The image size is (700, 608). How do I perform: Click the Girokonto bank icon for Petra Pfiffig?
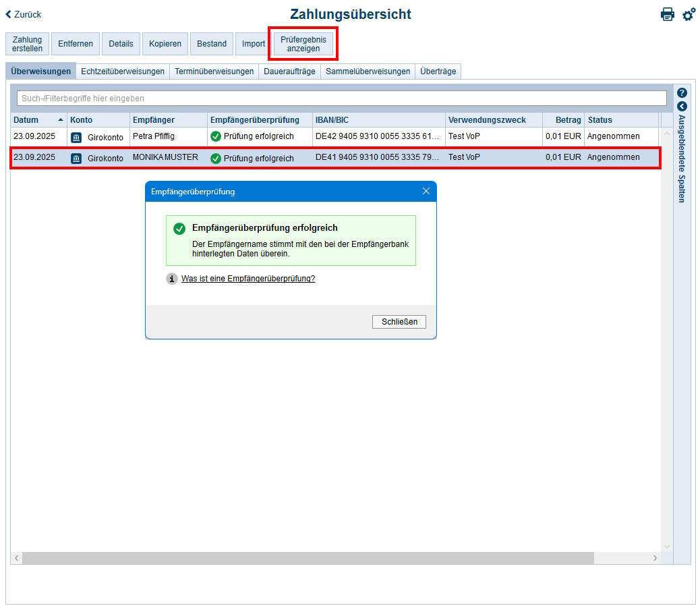coord(76,137)
